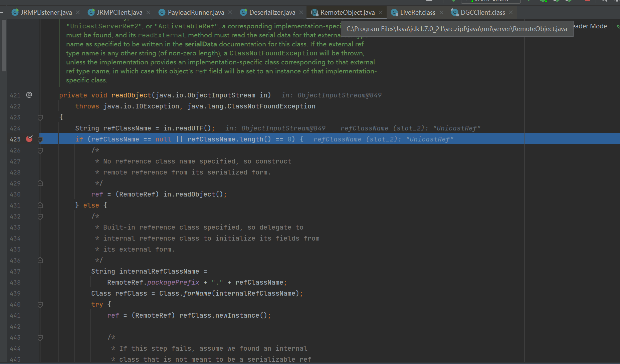This screenshot has height=364, width=620.
Task: Open the PayloadRunner.java tab
Action: 196,12
